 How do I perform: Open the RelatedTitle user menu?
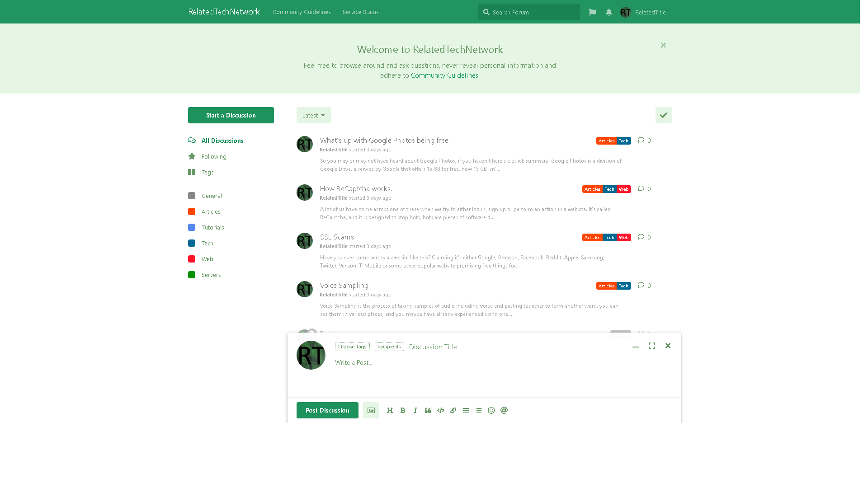coord(643,12)
